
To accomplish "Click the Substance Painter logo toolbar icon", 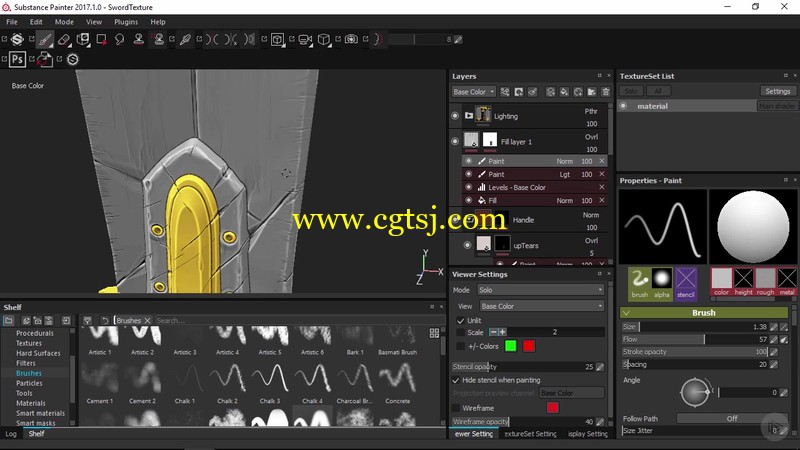I will 17,39.
